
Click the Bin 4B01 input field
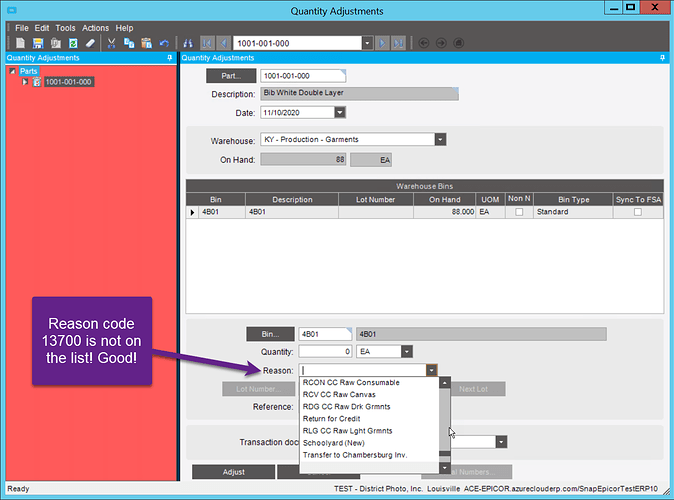[x=325, y=334]
